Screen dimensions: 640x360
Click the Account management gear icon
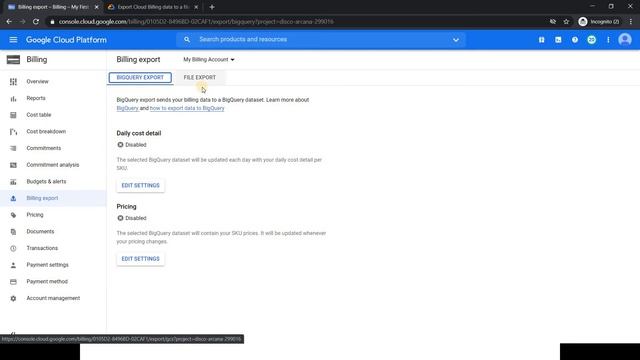(13, 298)
